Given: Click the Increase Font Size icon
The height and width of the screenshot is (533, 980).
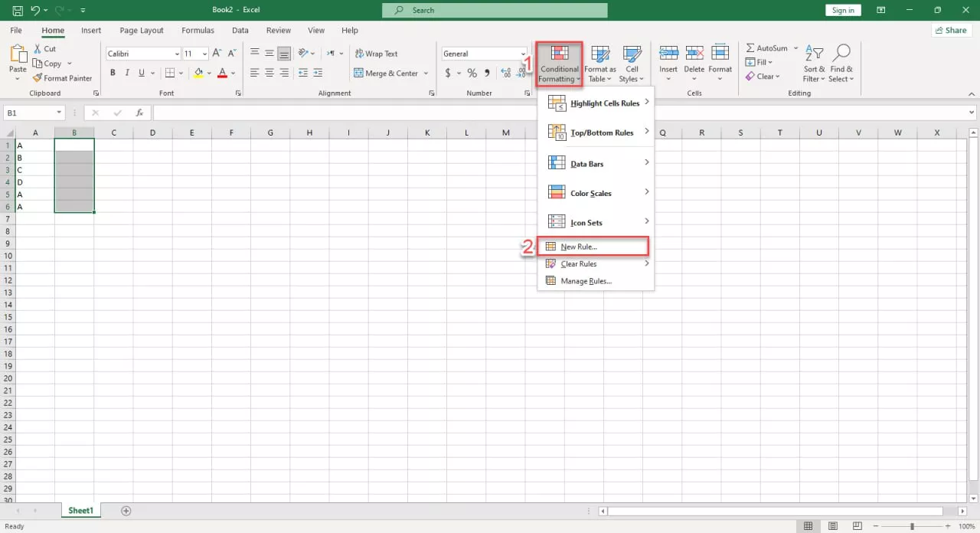Looking at the screenshot, I should (x=217, y=54).
